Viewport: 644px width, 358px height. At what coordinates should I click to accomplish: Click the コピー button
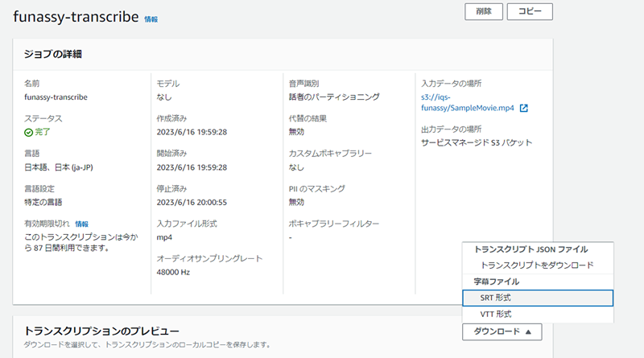tap(530, 11)
